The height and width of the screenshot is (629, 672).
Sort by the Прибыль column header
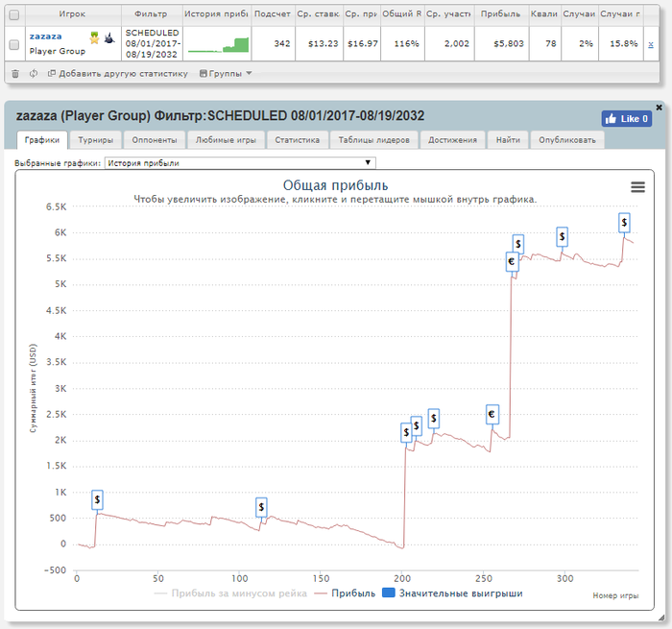[x=500, y=14]
